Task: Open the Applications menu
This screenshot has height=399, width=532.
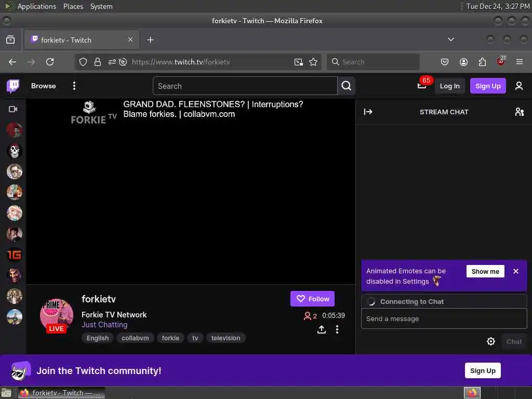Action: point(37,6)
